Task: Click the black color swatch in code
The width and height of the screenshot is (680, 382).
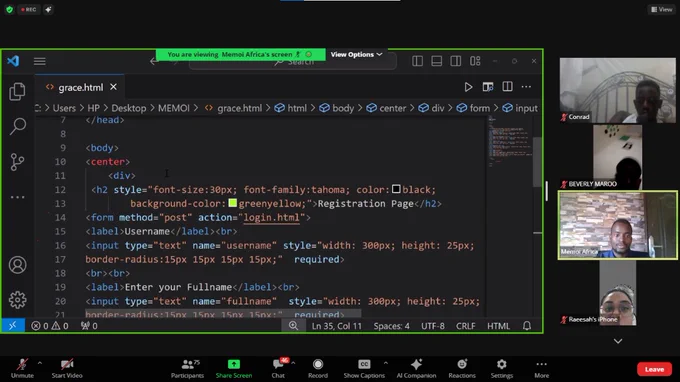Action: [x=396, y=189]
